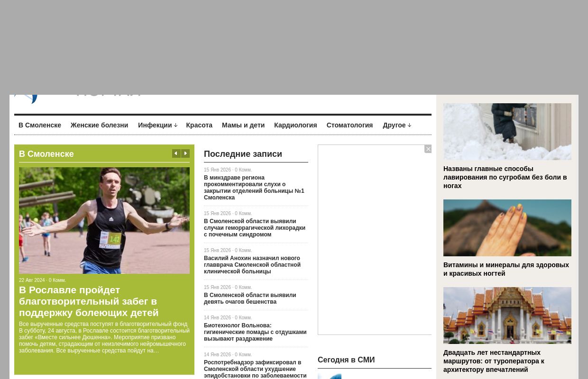Open the runner photo in the slider
Viewport: 588px width, 379px height.
click(104, 220)
